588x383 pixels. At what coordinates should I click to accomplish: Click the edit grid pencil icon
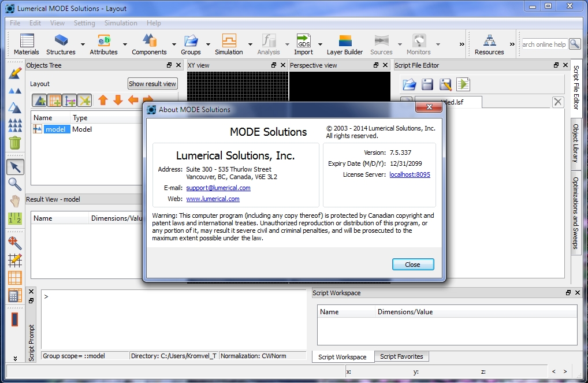[x=15, y=260]
